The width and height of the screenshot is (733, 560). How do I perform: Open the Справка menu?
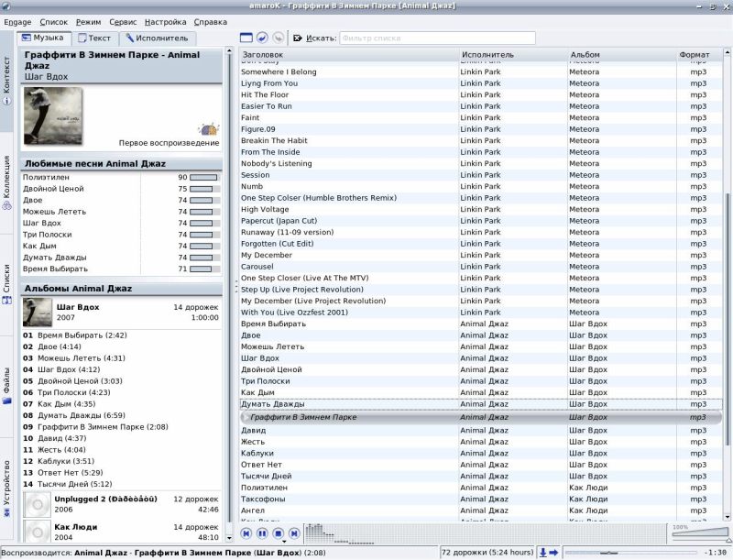tap(211, 22)
